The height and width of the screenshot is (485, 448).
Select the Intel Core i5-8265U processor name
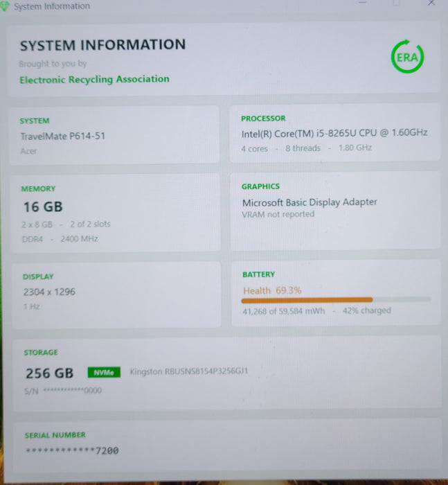(x=334, y=133)
